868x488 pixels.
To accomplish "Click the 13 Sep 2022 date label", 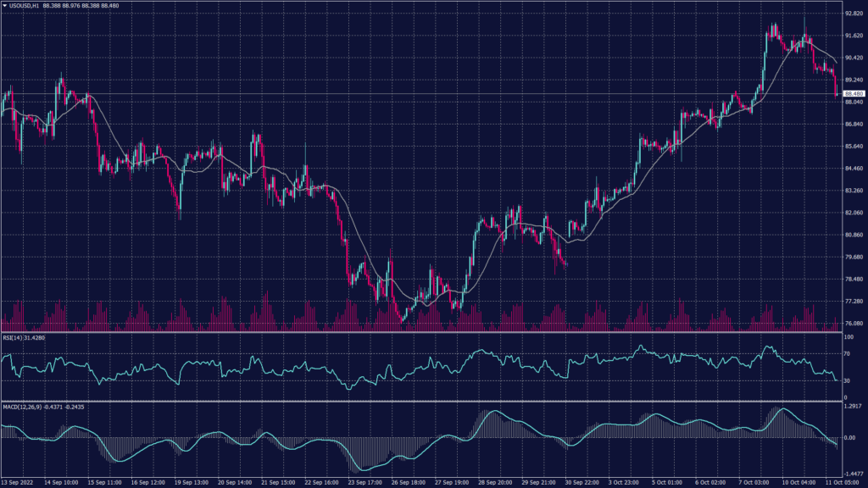I will coord(17,482).
